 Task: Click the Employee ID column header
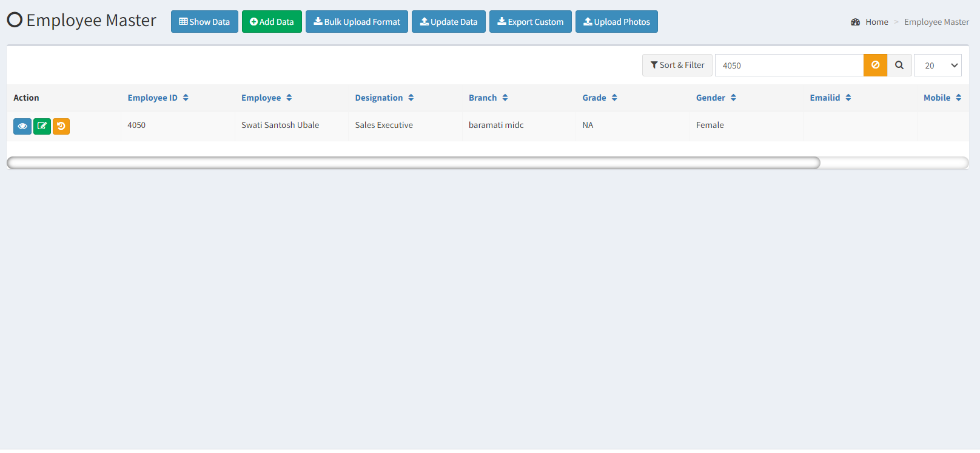pos(152,98)
